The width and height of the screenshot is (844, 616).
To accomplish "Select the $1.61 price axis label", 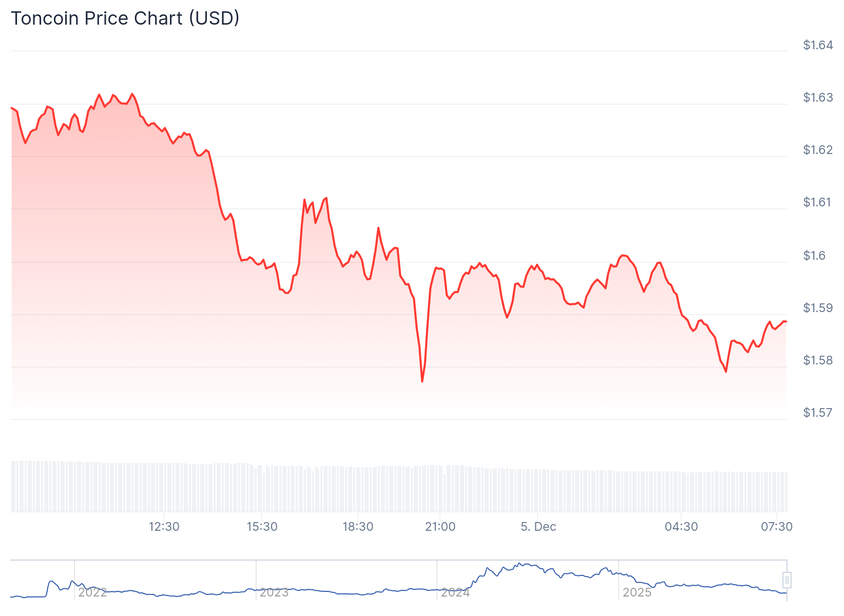I will (x=818, y=202).
